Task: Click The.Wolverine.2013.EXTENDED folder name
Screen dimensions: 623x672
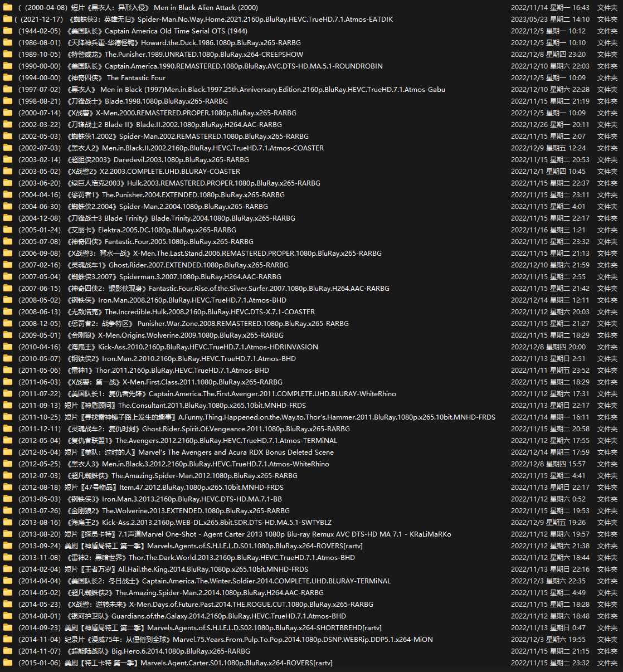Action: tap(154, 511)
